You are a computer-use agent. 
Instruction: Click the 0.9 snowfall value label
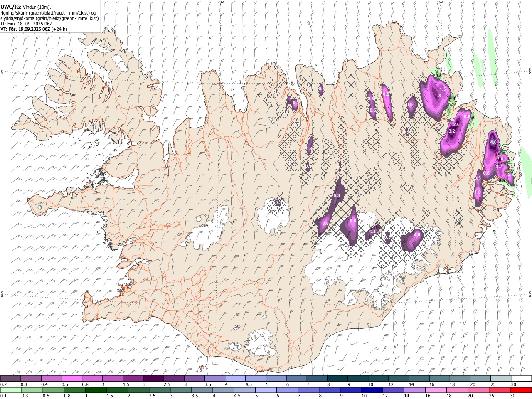click(x=386, y=94)
